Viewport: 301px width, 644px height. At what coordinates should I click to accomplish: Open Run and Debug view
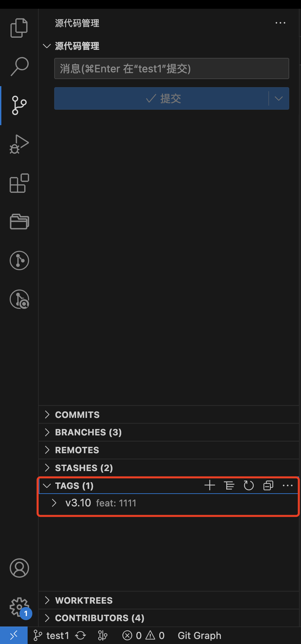(19, 144)
